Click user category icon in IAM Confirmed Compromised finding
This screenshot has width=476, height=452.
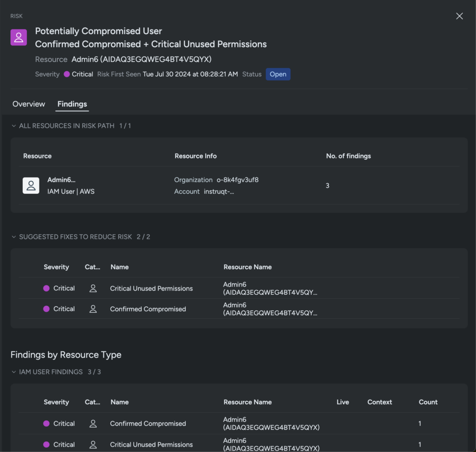(x=93, y=423)
